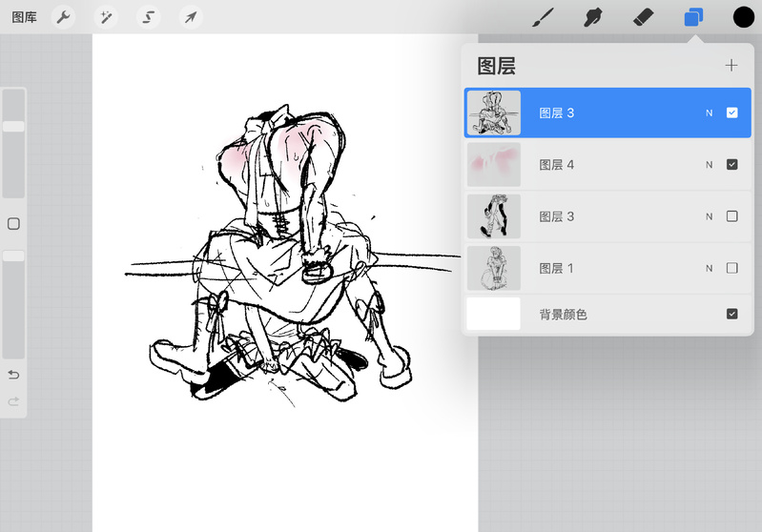Hide 图层 4 layer visibility
Image resolution: width=762 pixels, height=532 pixels.
[731, 164]
